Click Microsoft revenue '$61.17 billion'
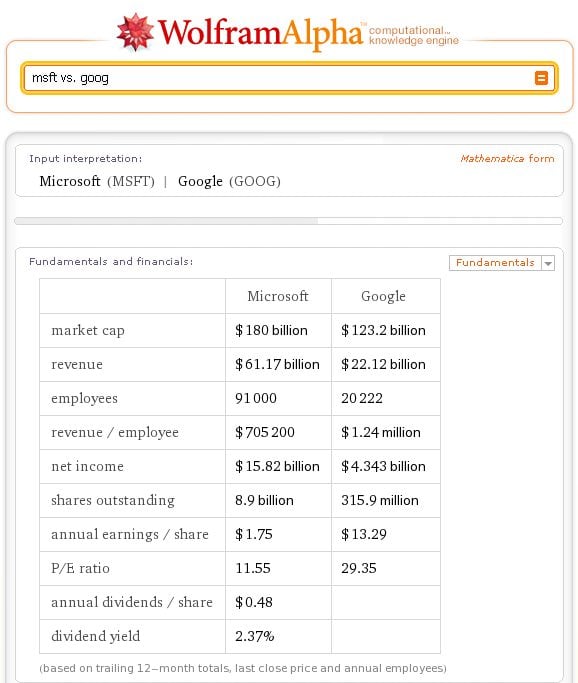Viewport: 578px width, 683px height. pos(277,364)
